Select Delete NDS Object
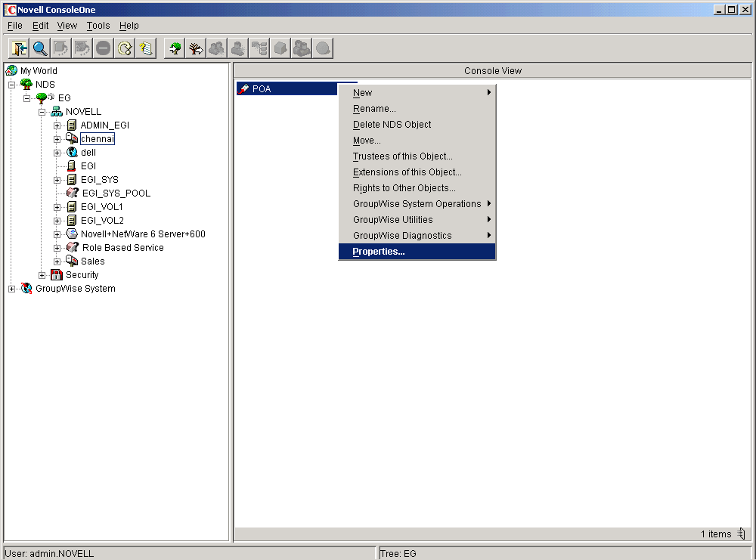Screen dimensions: 756x560 click(417, 125)
